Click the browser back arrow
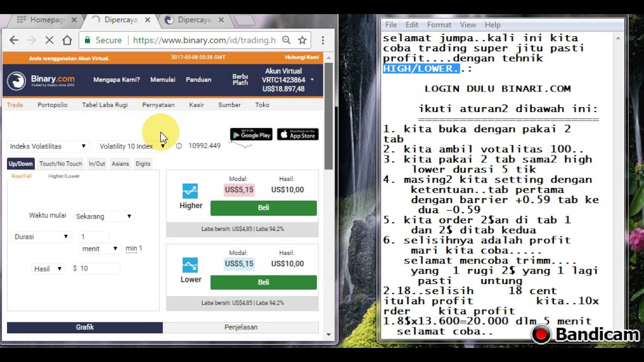 click(14, 40)
